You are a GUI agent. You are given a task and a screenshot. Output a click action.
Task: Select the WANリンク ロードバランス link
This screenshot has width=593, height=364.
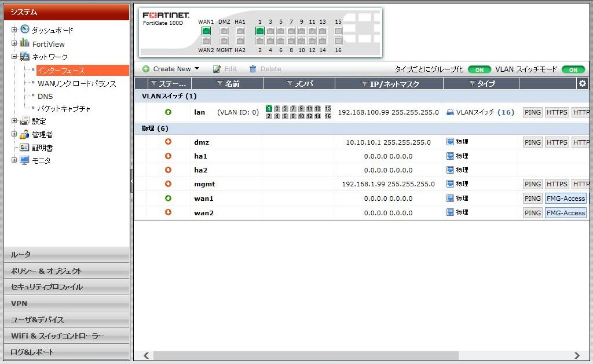tap(76, 83)
